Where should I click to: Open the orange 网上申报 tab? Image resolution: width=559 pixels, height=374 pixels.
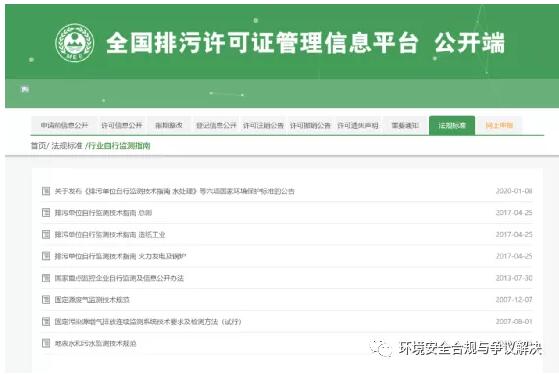tap(499, 125)
